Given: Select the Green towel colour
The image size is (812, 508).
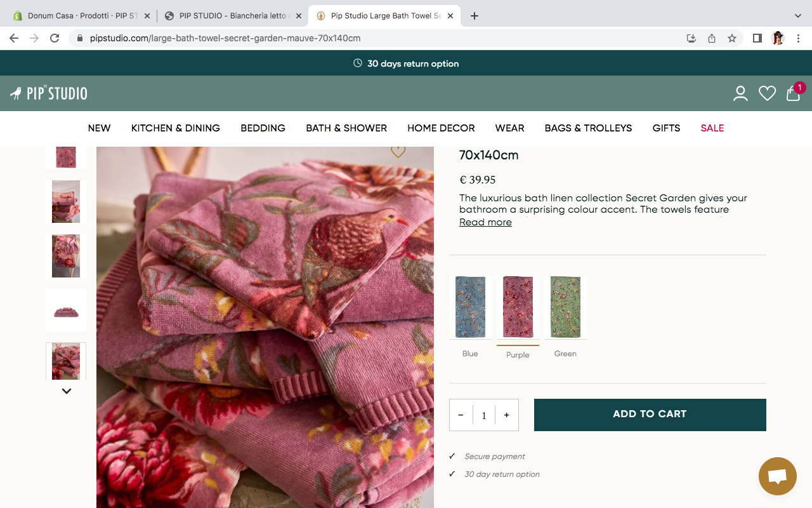Looking at the screenshot, I should pyautogui.click(x=565, y=307).
